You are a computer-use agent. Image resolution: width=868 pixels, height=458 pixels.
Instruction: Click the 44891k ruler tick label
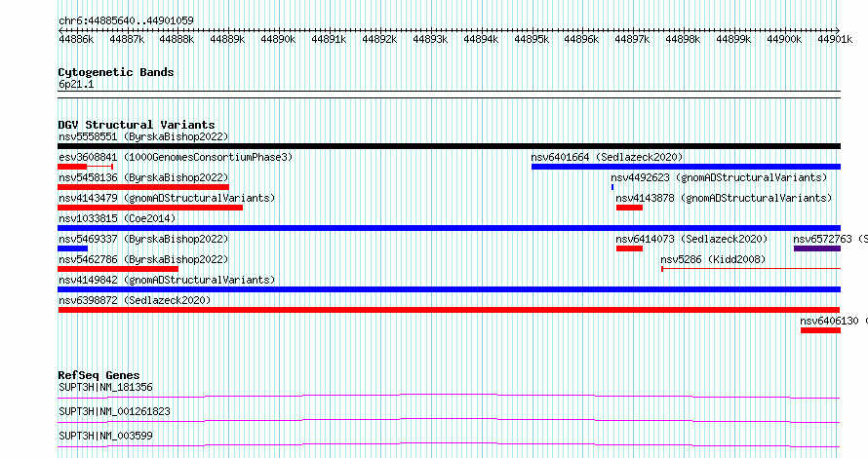(x=329, y=39)
